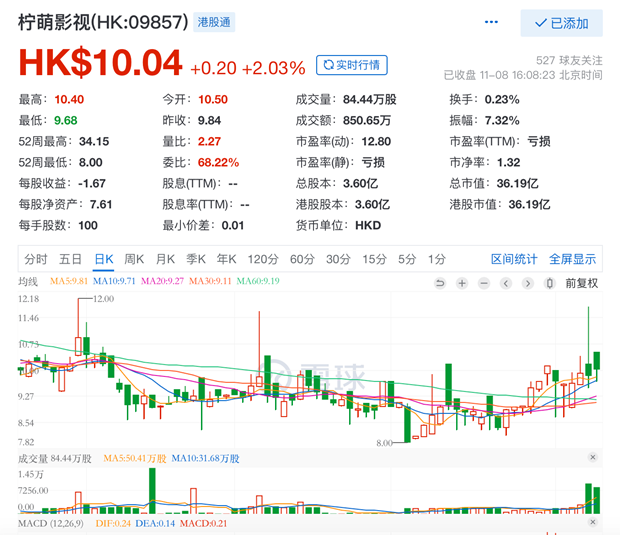Click the volume MA5:50.41万股 label
The height and width of the screenshot is (535, 620).
tap(135, 459)
